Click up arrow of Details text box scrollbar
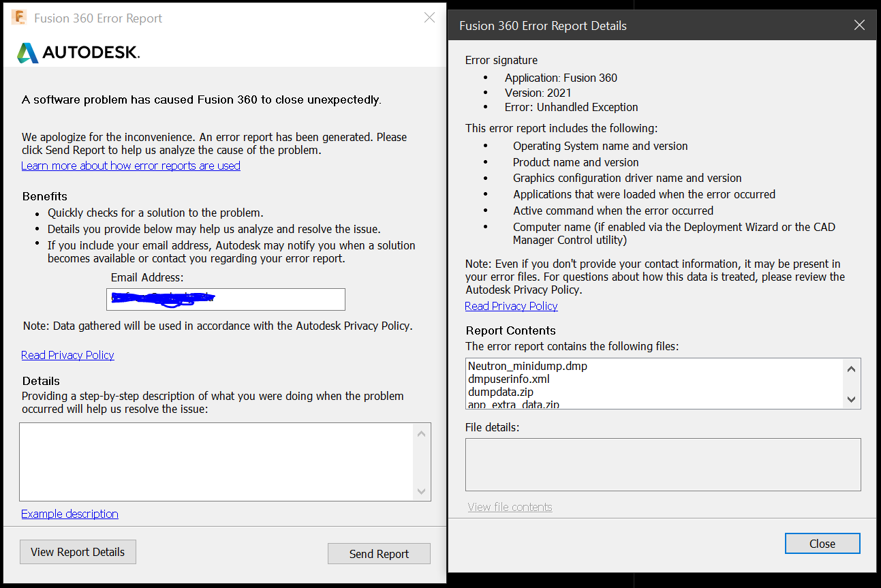This screenshot has width=881, height=588. click(421, 433)
